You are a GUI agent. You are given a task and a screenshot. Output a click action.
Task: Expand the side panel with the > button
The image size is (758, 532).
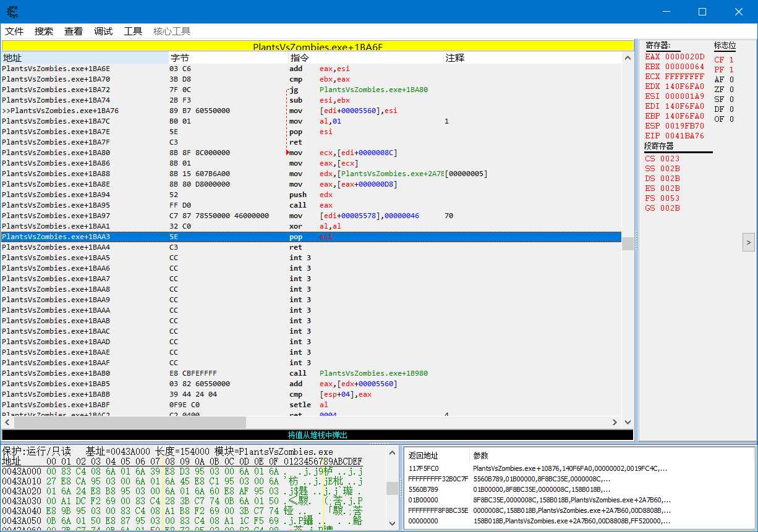[x=748, y=242]
